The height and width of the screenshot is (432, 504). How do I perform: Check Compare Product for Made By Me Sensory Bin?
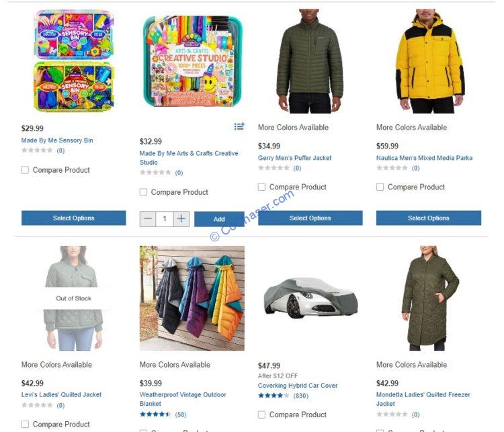25,170
